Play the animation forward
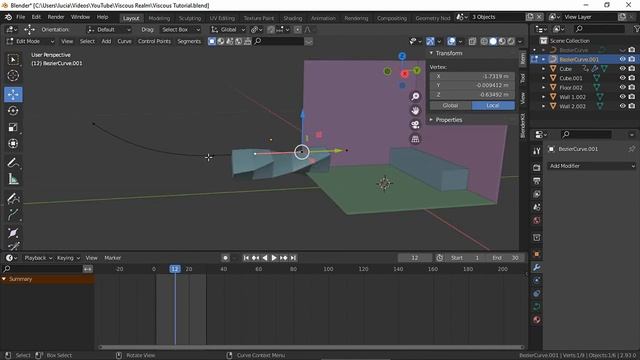Viewport: 640px width, 360px height. (274, 258)
